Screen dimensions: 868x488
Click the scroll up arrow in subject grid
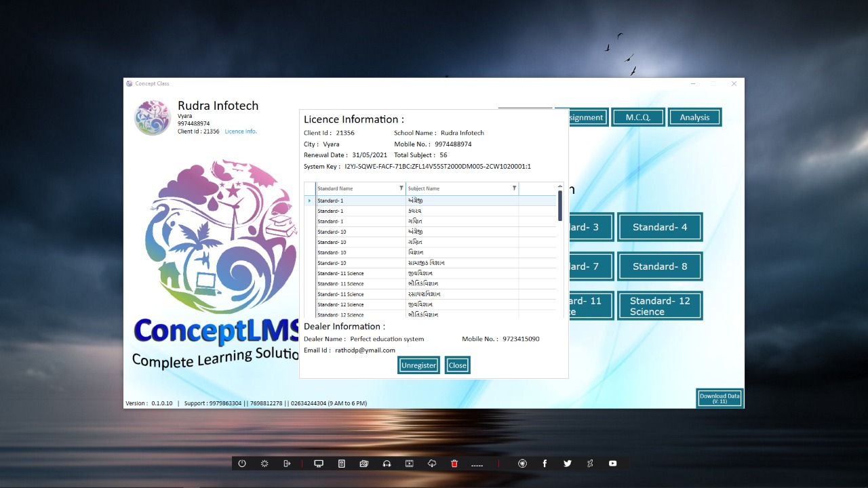[x=560, y=186]
